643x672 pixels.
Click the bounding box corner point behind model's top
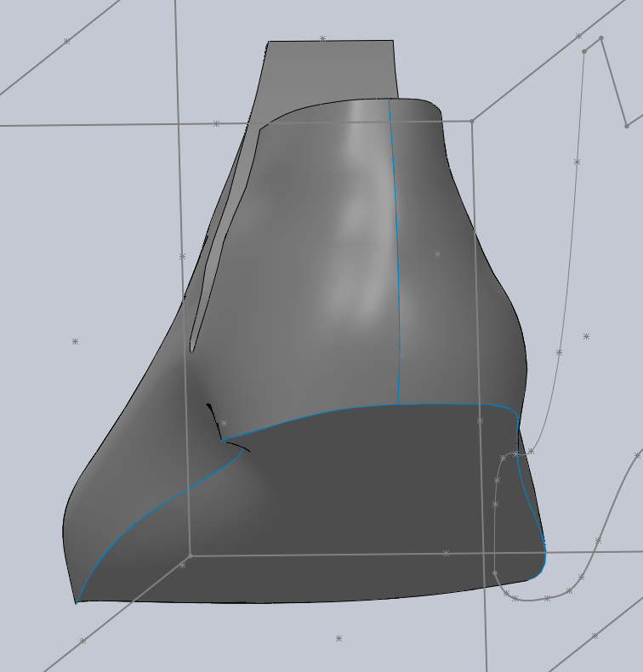tap(472, 122)
